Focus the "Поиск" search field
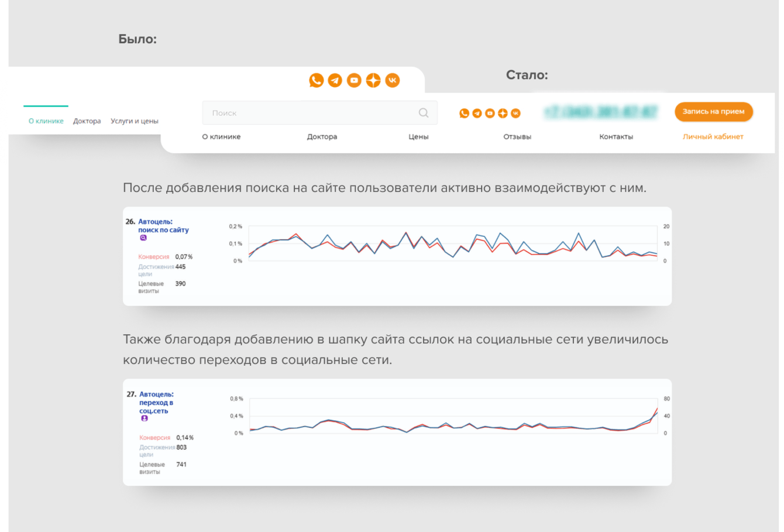This screenshot has height=532, width=784. [x=319, y=113]
